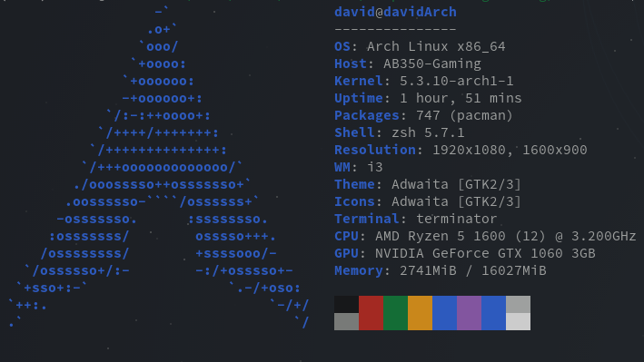Click the 'Icons' label

click(354, 201)
